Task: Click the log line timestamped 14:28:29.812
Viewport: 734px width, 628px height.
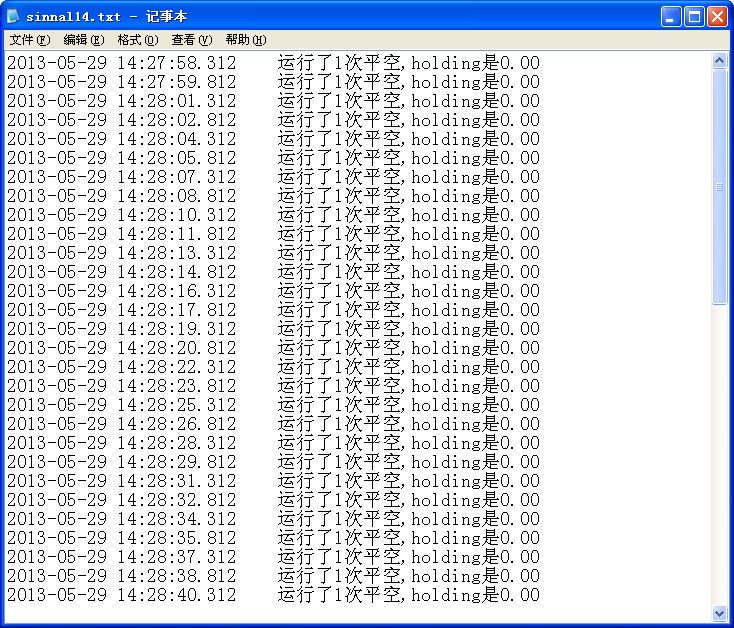Action: tap(273, 462)
